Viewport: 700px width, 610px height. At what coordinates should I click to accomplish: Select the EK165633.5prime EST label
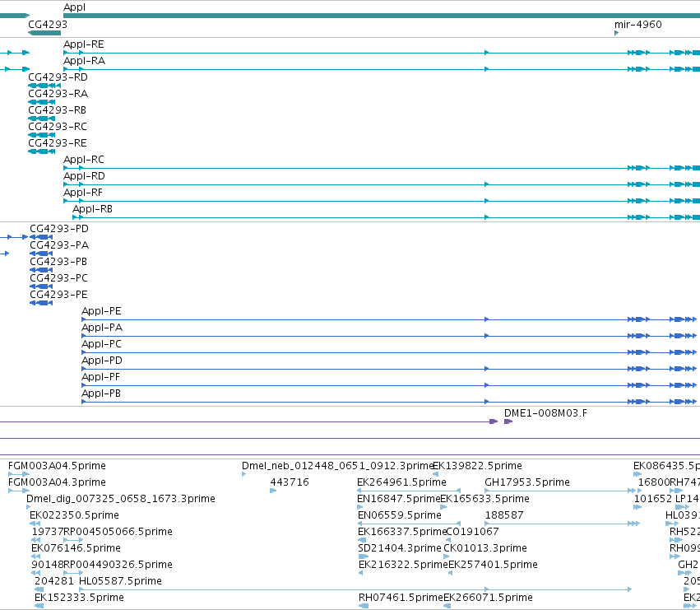(484, 499)
